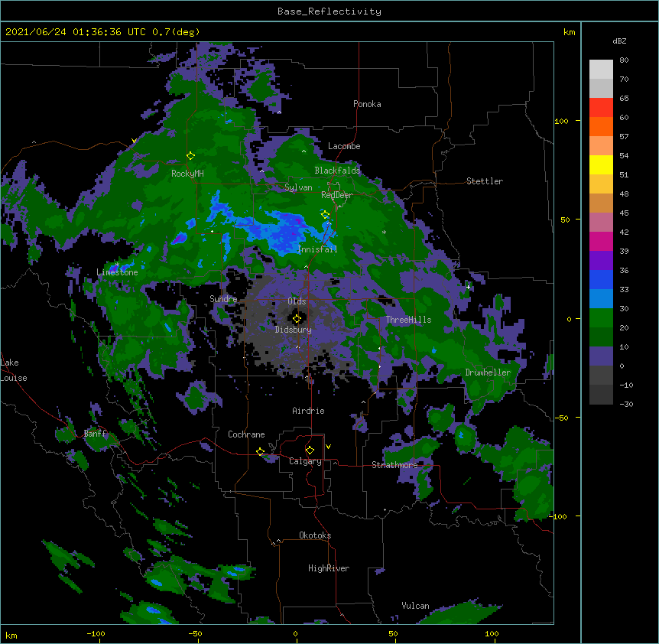This screenshot has height=644, width=659.
Task: Click the Base_Reflectivity title text
Action: (x=329, y=11)
